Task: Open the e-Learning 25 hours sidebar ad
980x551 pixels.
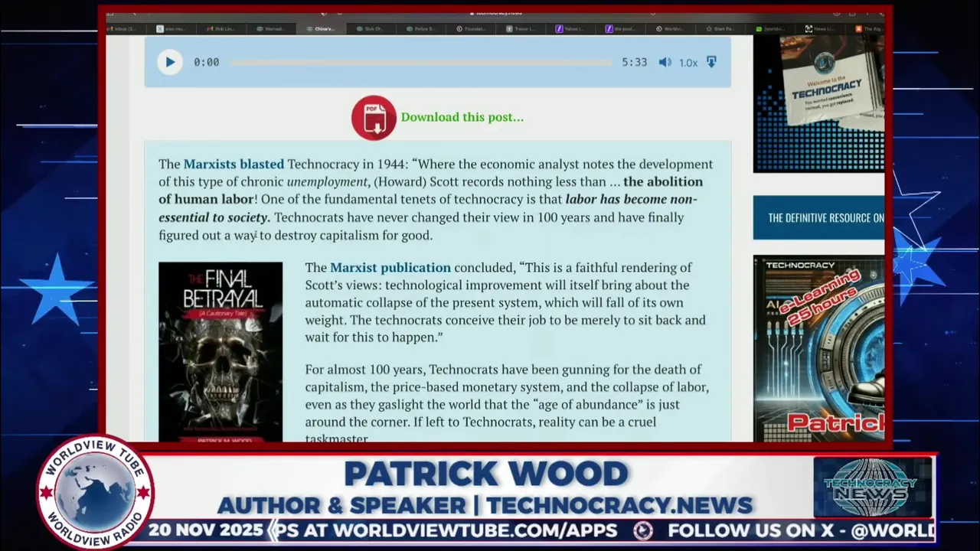Action: tap(818, 348)
